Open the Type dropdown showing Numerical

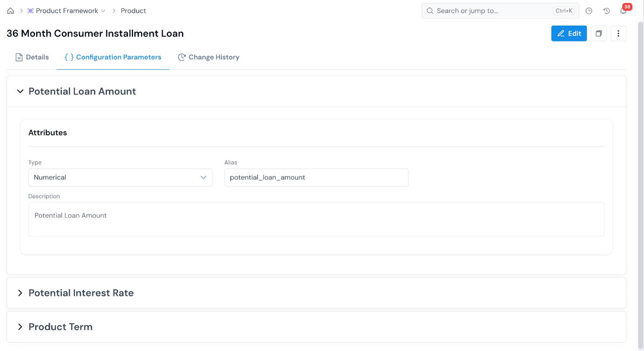tap(120, 178)
